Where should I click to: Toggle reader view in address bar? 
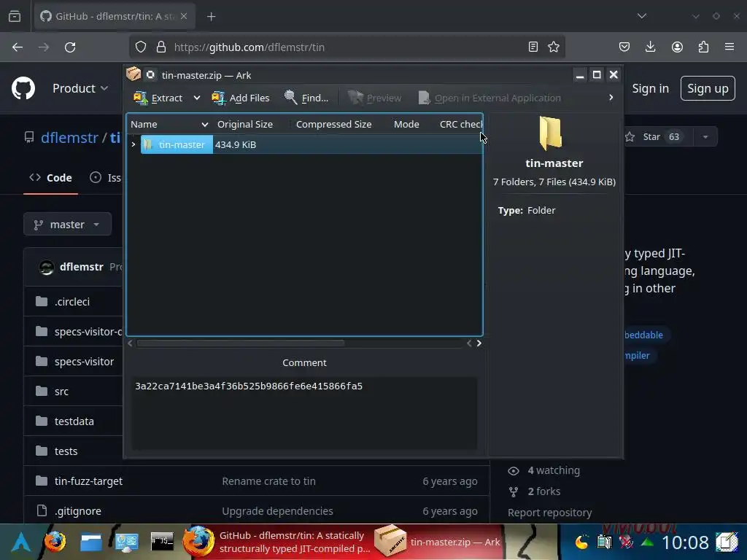tap(533, 47)
